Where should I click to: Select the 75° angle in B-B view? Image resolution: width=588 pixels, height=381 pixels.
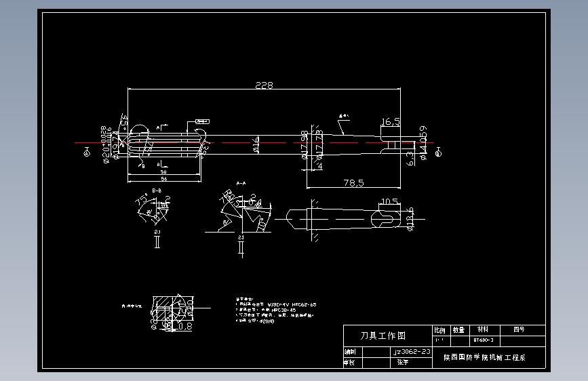[141, 199]
